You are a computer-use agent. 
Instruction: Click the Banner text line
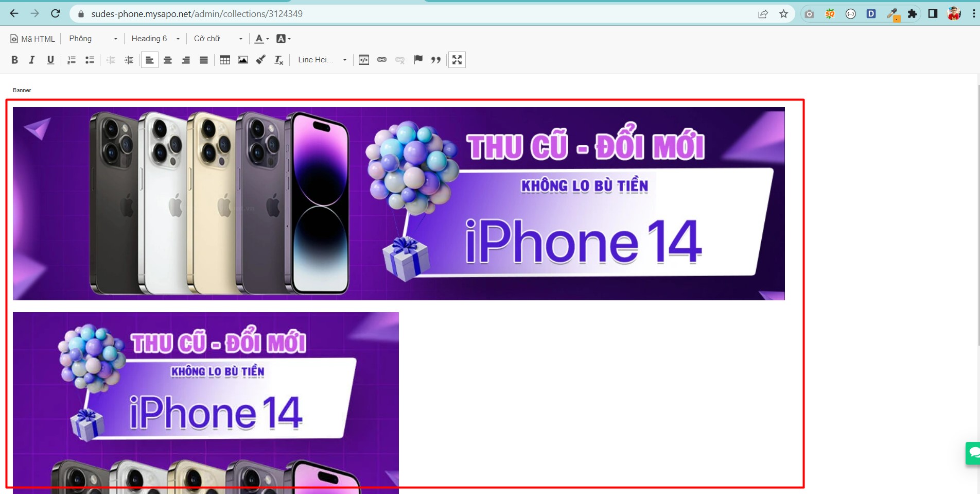point(22,90)
